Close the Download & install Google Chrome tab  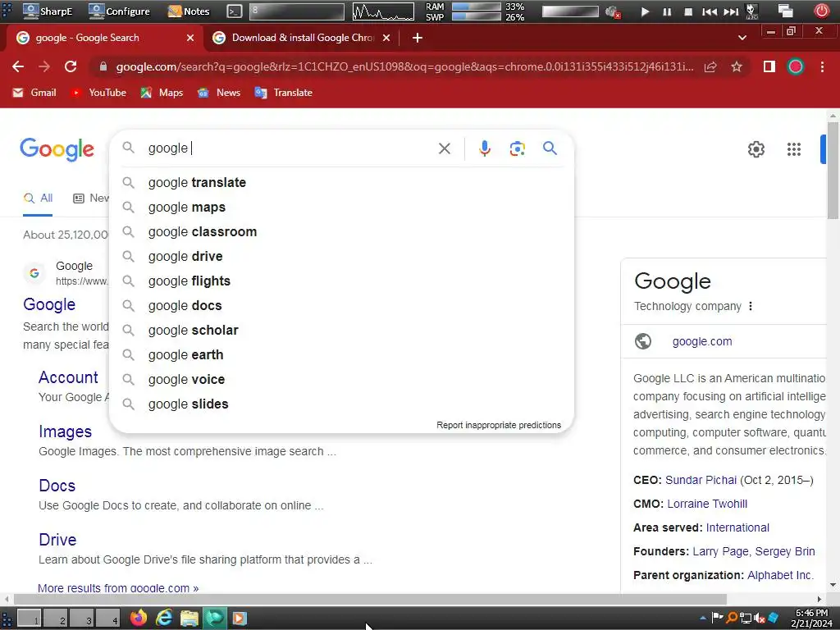(386, 38)
